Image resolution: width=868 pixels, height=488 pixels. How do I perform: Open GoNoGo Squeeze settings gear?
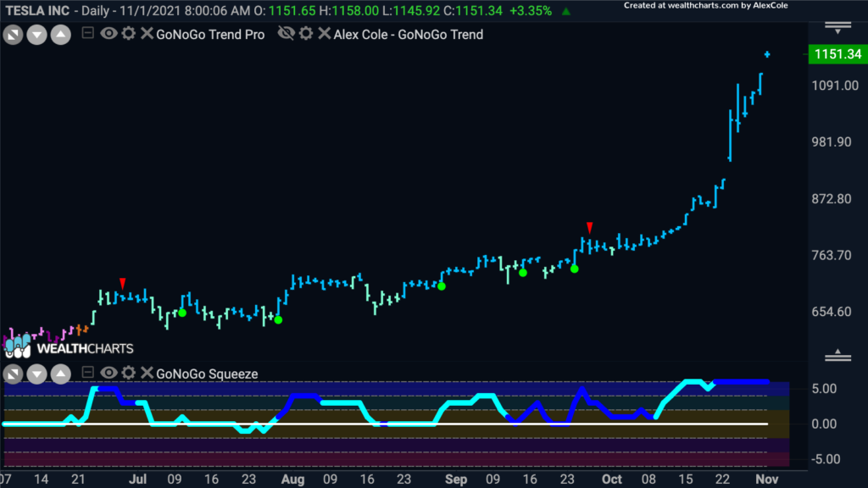pyautogui.click(x=129, y=373)
